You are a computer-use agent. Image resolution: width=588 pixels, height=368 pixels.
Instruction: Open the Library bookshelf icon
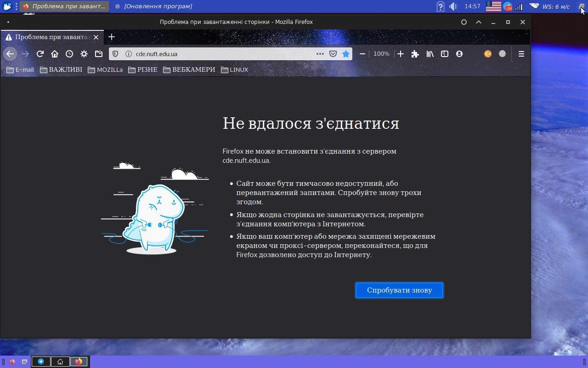click(430, 54)
